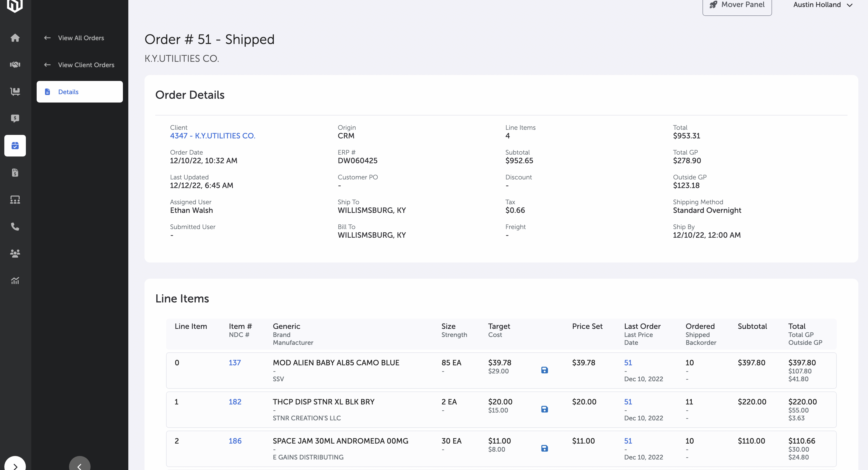Viewport: 868px width, 470px height.
Task: Click Origin value CRM
Action: [x=346, y=136]
